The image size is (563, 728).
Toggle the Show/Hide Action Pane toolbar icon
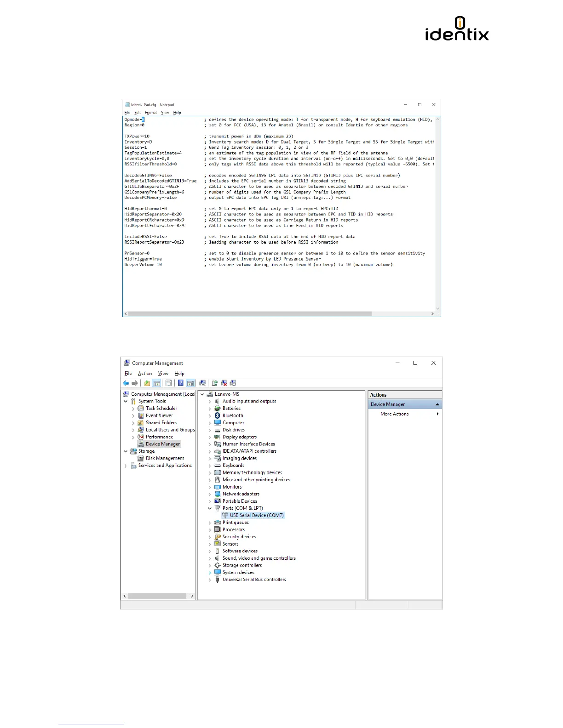coord(190,383)
